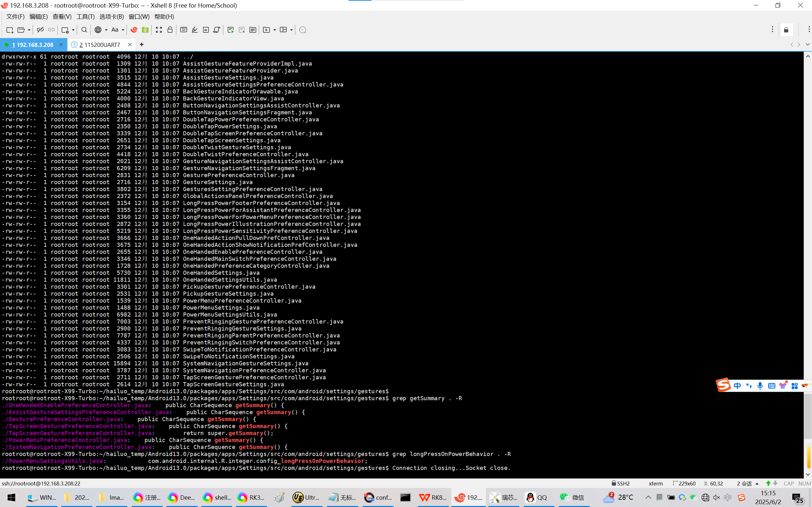Add a new tab with plus button
The height and width of the screenshot is (507, 812).
coord(141,44)
